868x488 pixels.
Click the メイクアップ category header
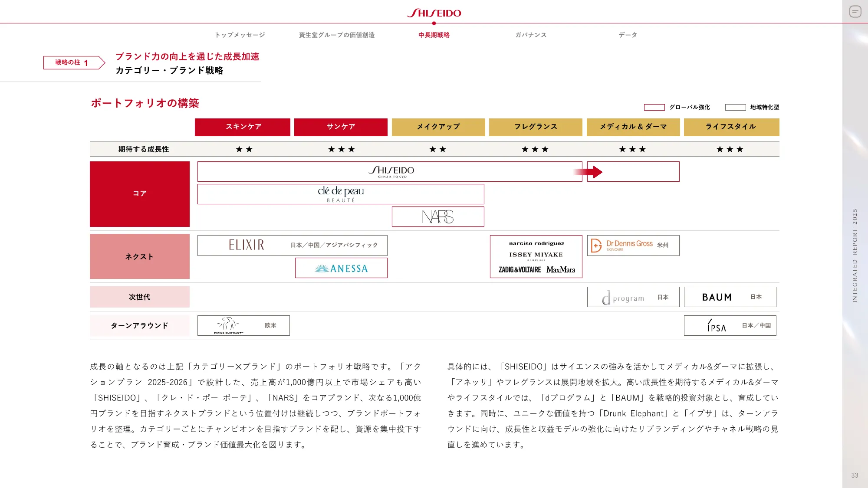[438, 127]
